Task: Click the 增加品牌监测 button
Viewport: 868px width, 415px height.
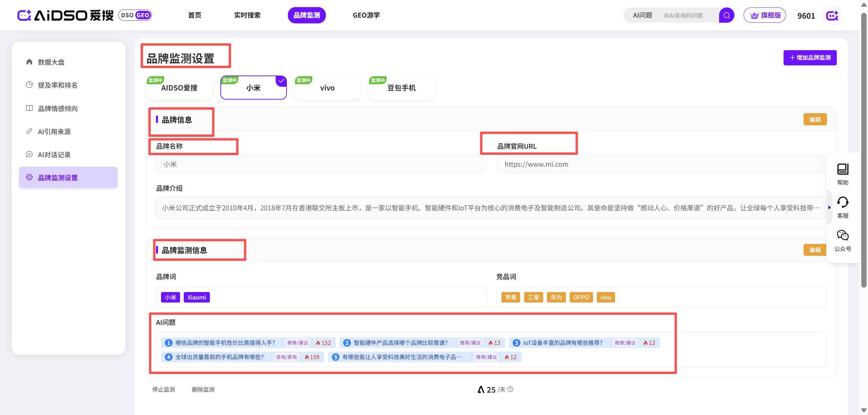Action: pyautogui.click(x=810, y=58)
